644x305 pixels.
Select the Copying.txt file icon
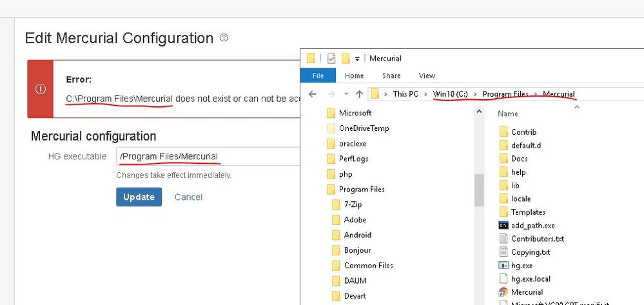point(503,252)
